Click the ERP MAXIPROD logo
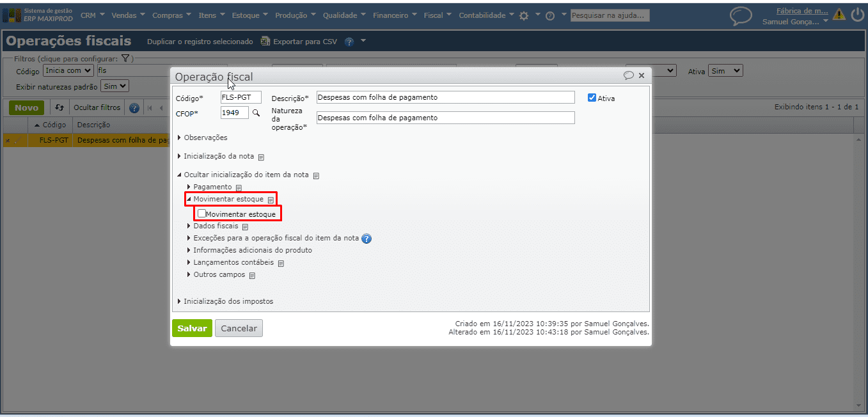This screenshot has height=417, width=868. click(38, 15)
